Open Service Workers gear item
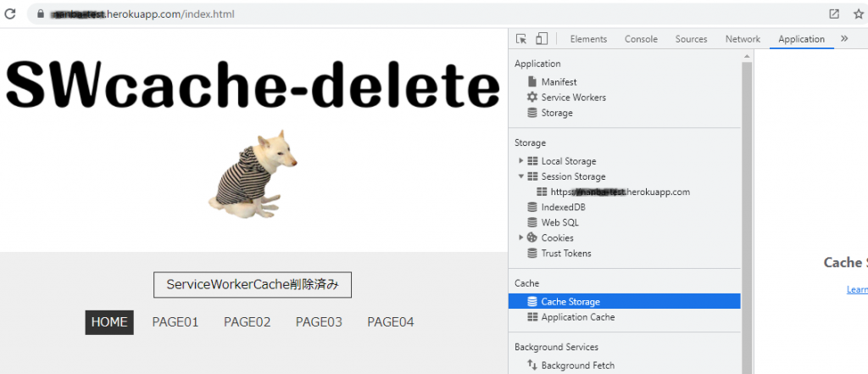 tap(573, 98)
